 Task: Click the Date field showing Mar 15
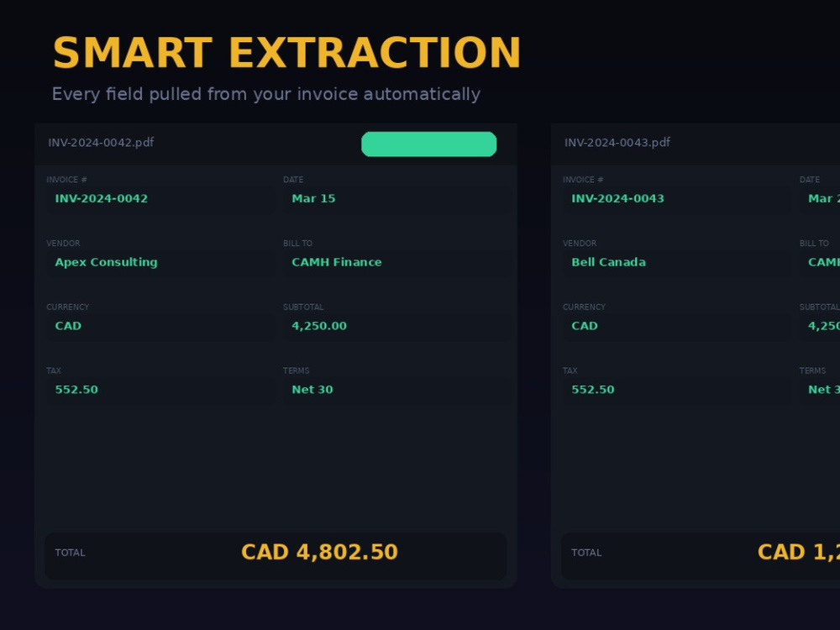397,199
